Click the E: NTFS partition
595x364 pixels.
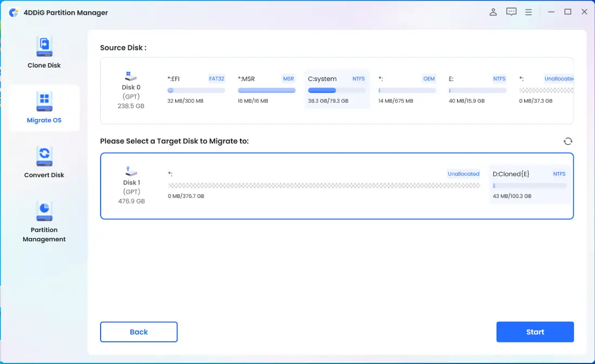point(477,90)
